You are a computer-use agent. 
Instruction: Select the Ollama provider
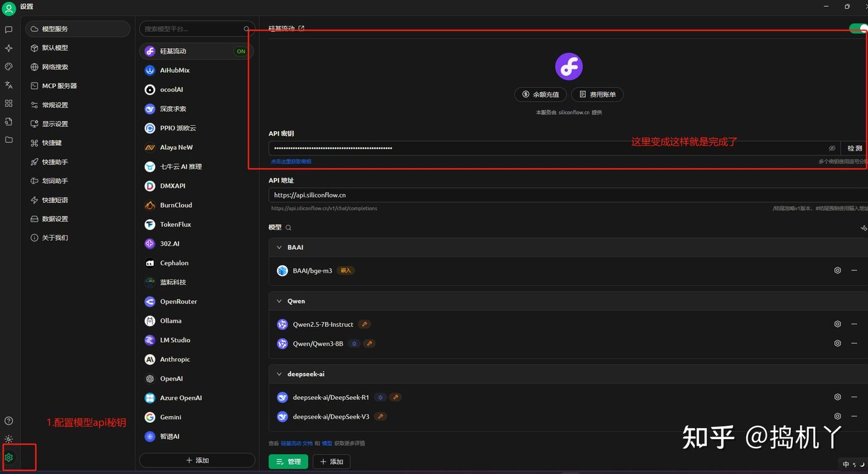coord(197,321)
